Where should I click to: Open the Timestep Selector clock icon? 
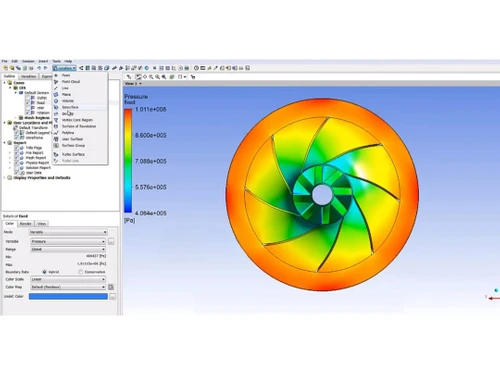(x=196, y=68)
